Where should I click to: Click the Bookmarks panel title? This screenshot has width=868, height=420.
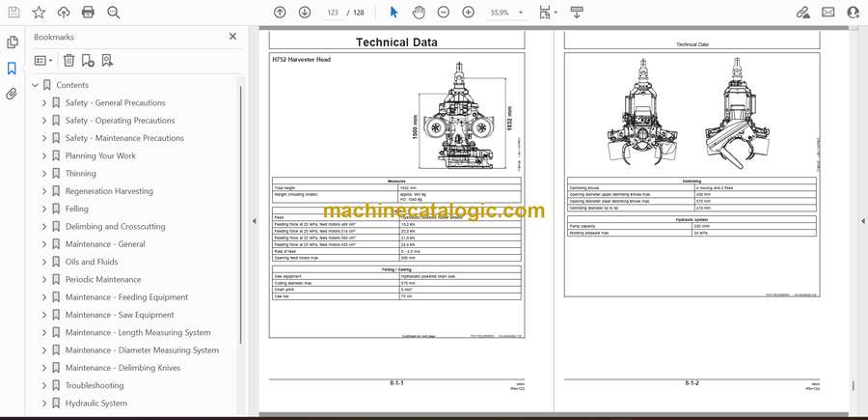click(x=54, y=37)
